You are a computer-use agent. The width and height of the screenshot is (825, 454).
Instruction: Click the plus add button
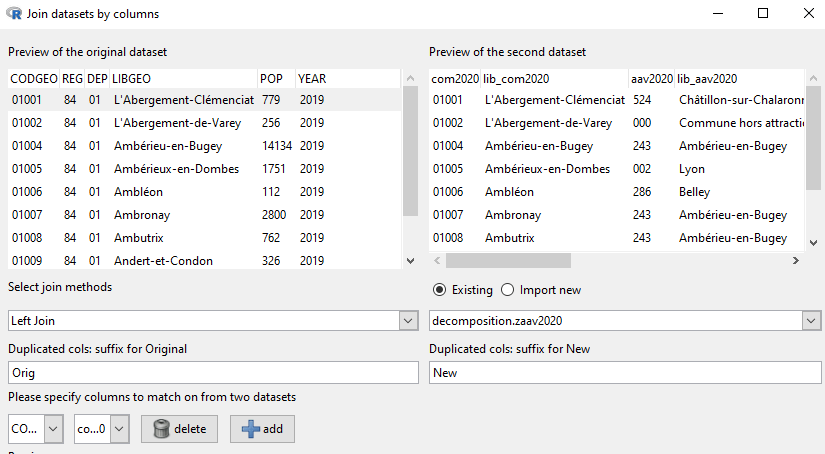click(262, 429)
